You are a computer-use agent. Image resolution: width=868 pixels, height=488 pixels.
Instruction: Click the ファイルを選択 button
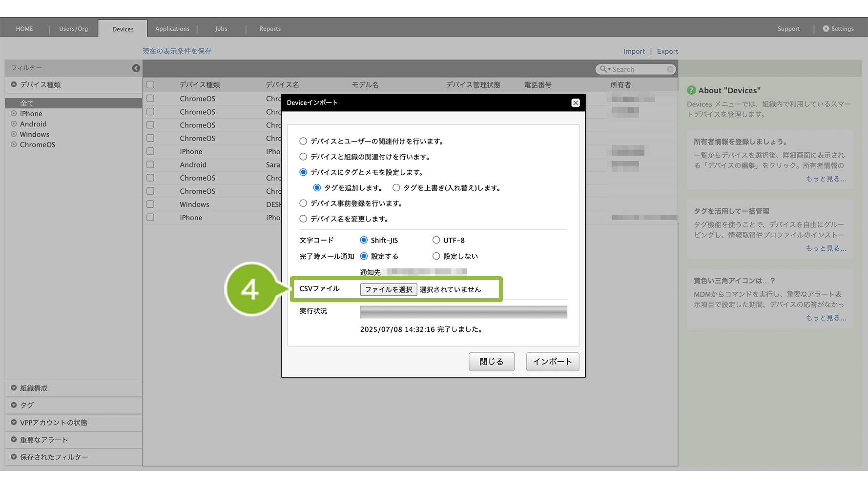pos(389,289)
